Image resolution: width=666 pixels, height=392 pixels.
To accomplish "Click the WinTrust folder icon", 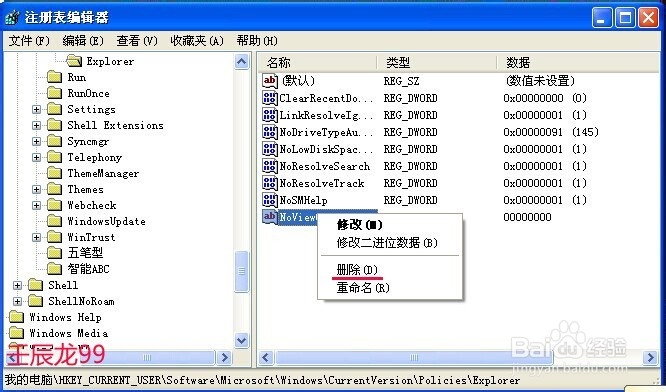I will point(54,237).
